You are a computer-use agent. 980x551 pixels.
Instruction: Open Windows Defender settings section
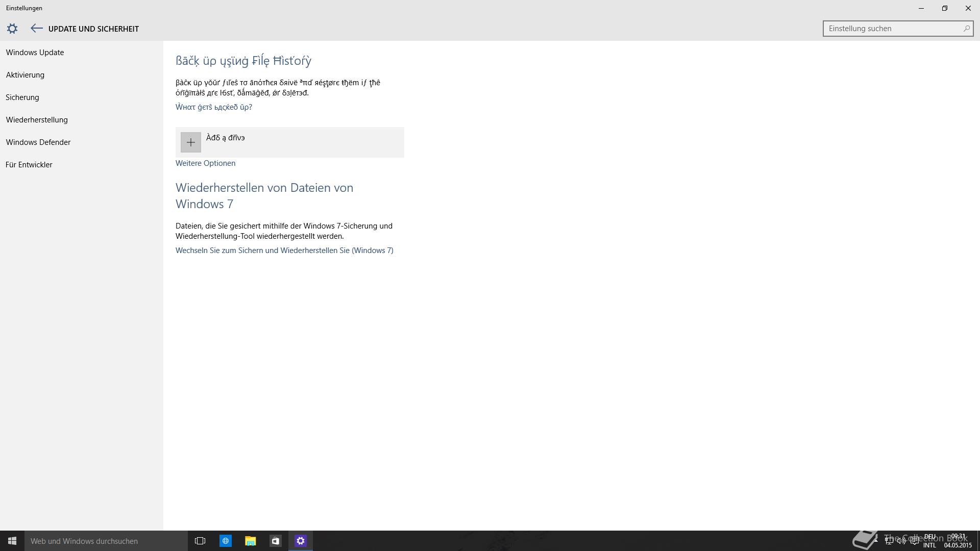point(38,142)
